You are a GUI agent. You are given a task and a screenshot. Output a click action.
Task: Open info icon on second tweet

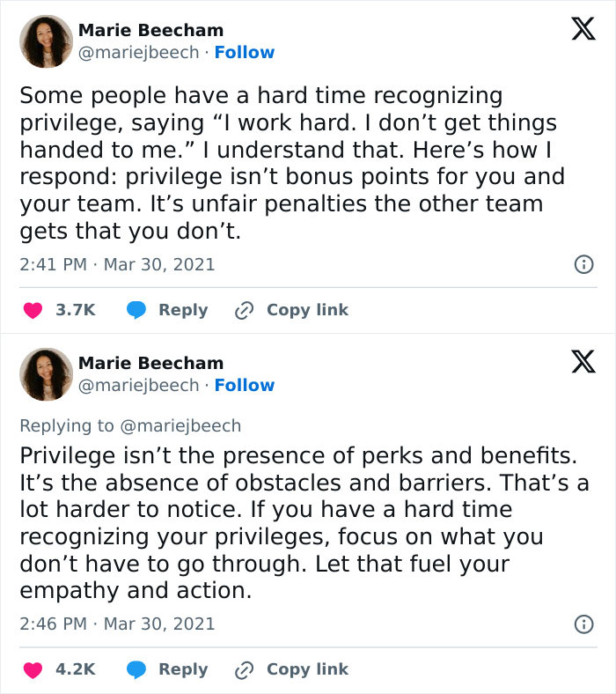coord(583,624)
